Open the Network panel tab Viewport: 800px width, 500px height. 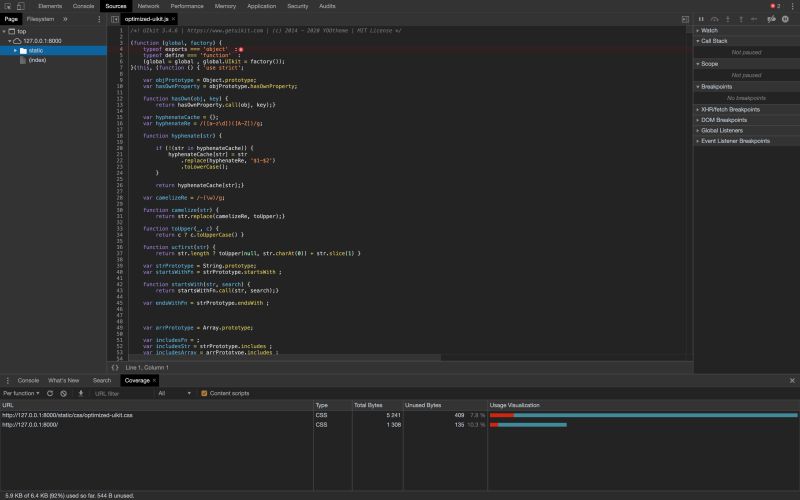click(x=148, y=6)
